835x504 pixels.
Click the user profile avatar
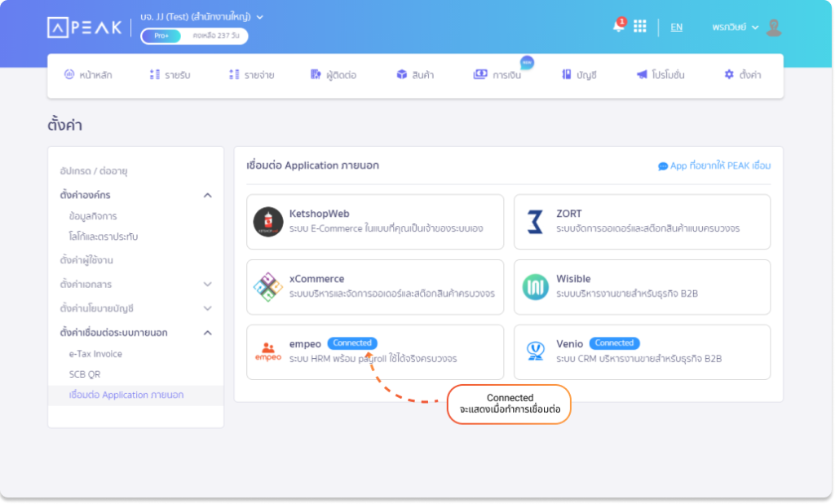tap(774, 27)
